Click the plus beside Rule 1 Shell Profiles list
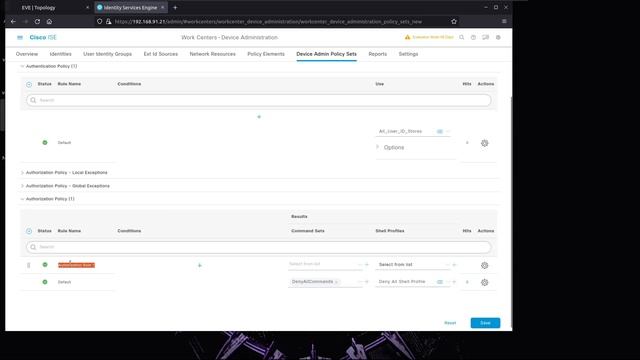The height and width of the screenshot is (360, 640). (x=454, y=265)
